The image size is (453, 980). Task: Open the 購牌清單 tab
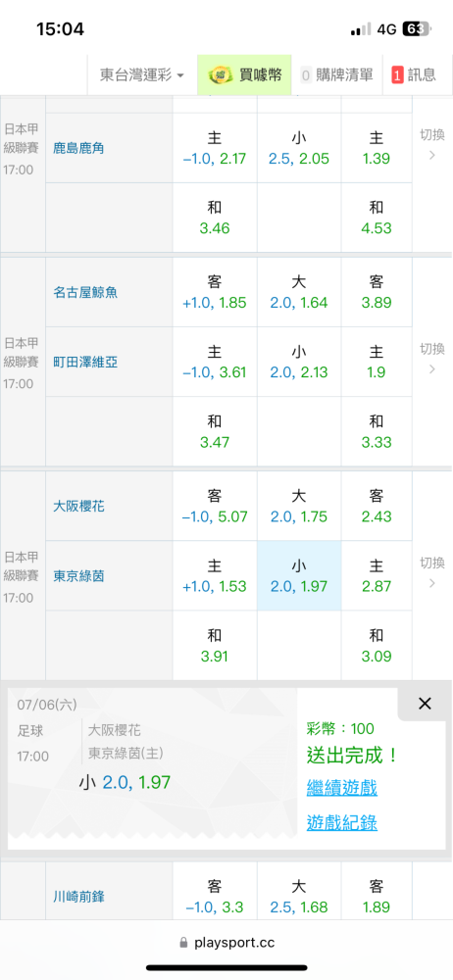[336, 75]
